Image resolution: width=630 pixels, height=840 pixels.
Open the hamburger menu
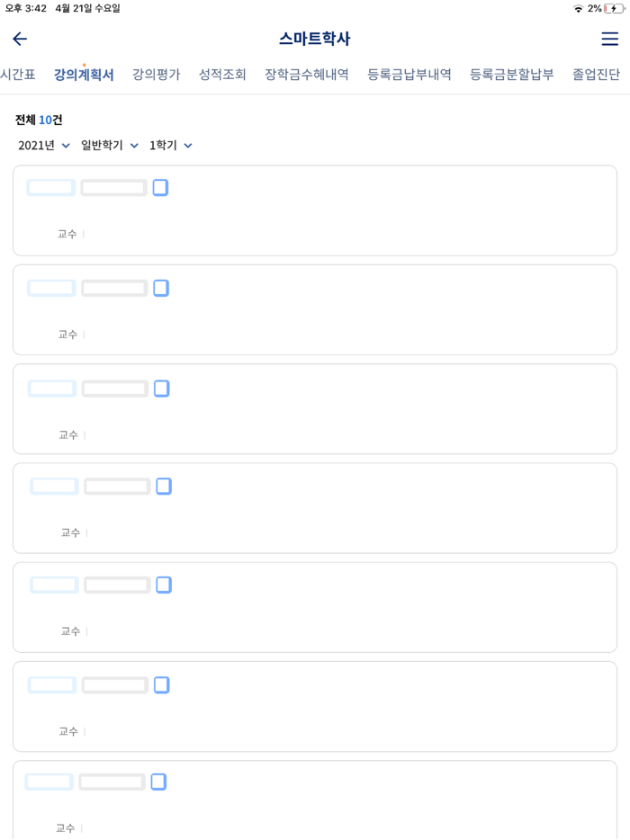[x=609, y=39]
